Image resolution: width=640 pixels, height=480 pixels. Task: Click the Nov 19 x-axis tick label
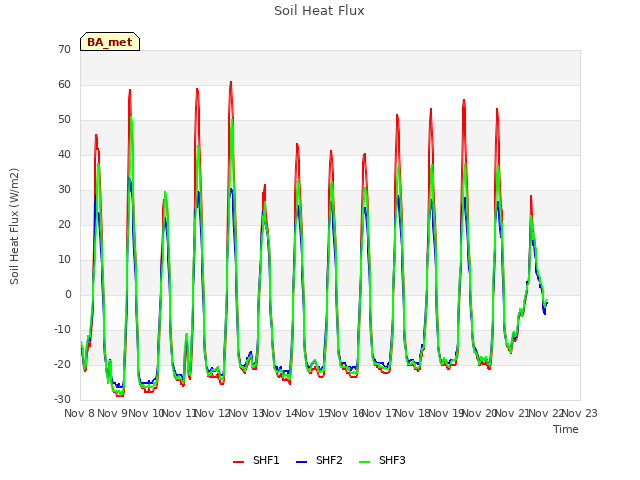pyautogui.click(x=446, y=413)
